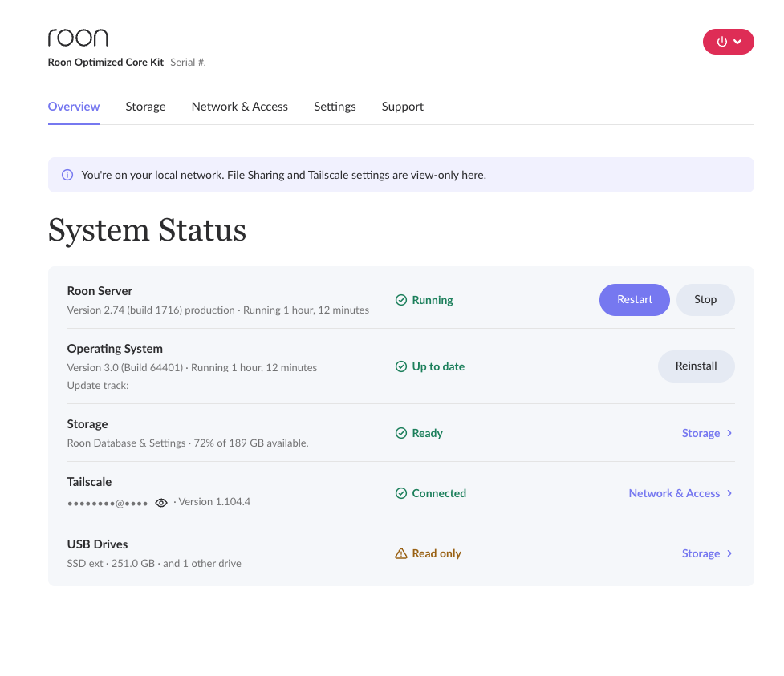
Task: Click the 'Serial #' text in header
Action: (188, 62)
